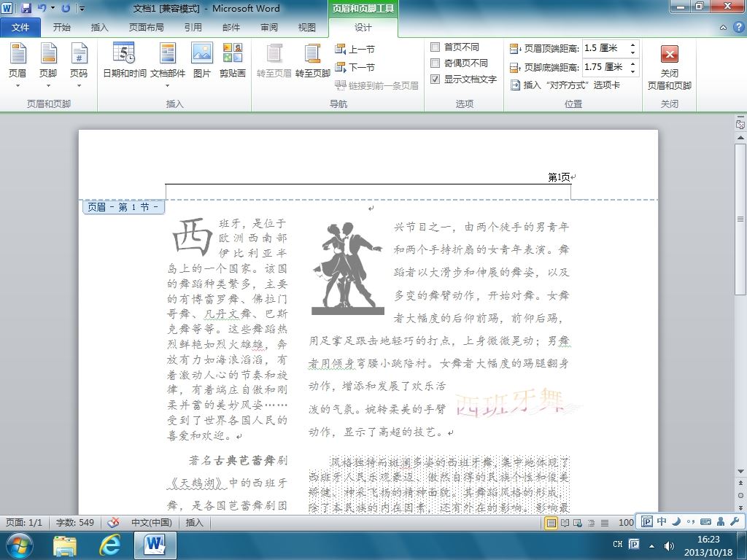
Task: Click the 100 zoom level percentage
Action: [x=626, y=523]
